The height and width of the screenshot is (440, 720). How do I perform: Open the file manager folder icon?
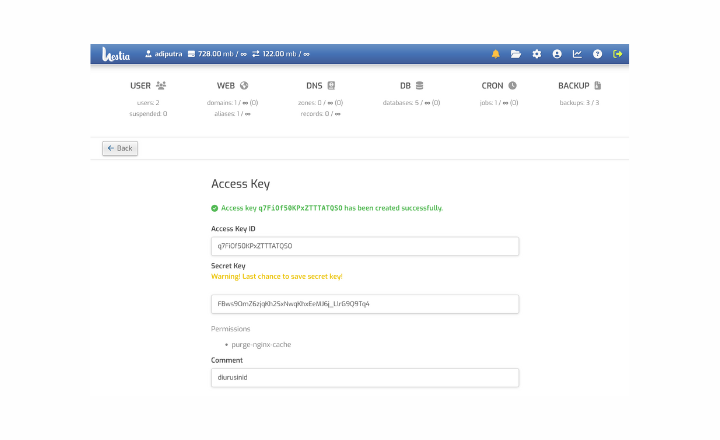(516, 54)
